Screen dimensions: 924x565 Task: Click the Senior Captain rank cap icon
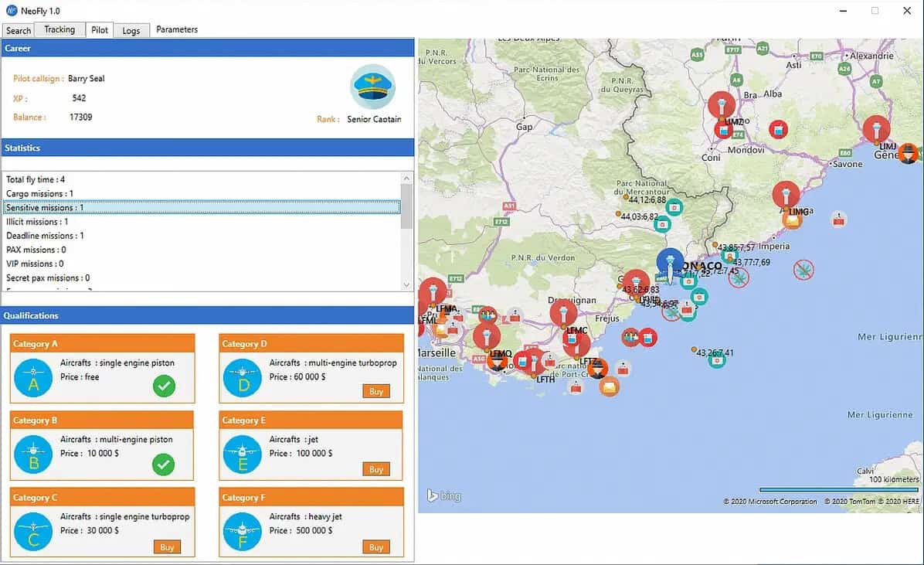point(372,87)
